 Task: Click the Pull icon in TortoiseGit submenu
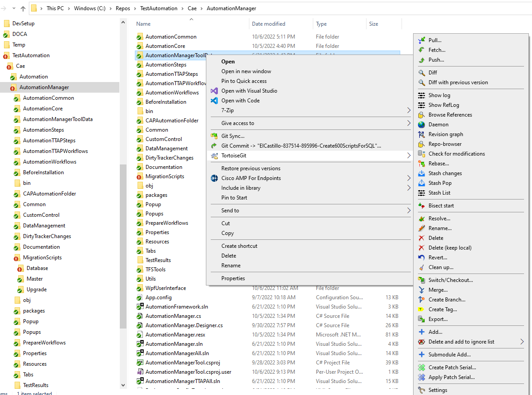click(x=422, y=40)
